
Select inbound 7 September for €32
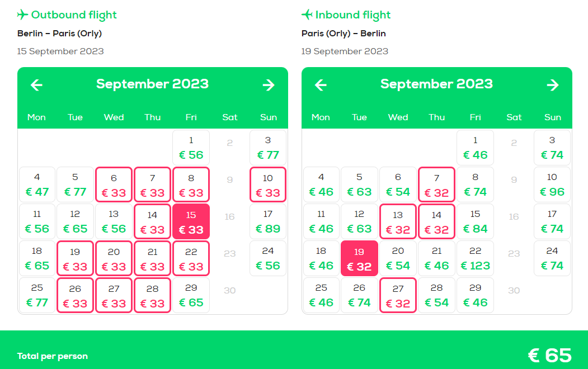point(436,184)
